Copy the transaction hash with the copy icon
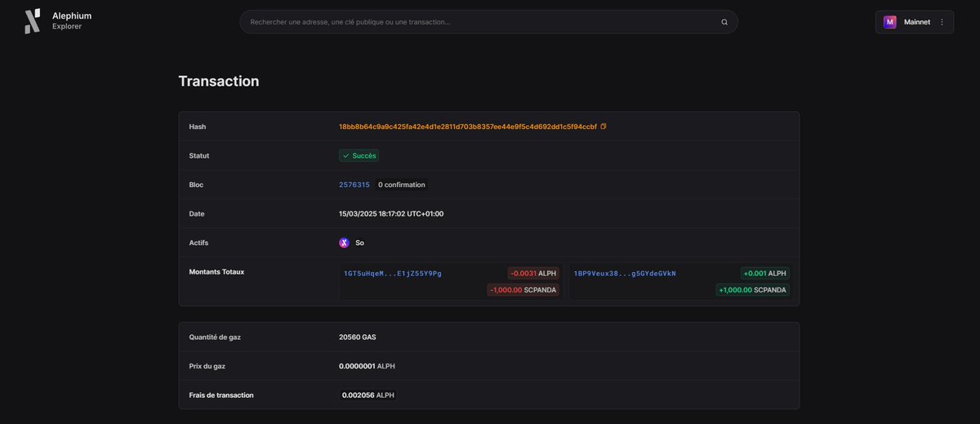 tap(604, 127)
